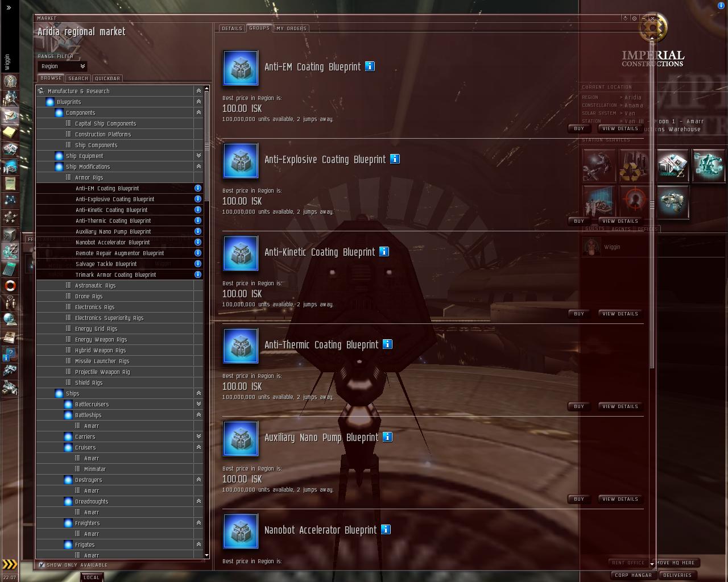
Task: Collapse the Dreadnoughts tree group
Action: click(x=198, y=501)
